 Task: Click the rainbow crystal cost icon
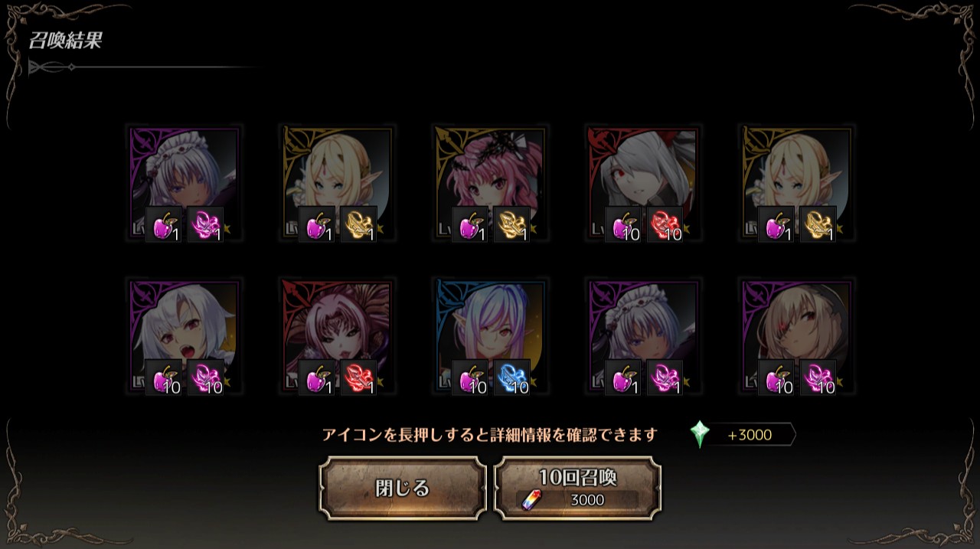529,500
